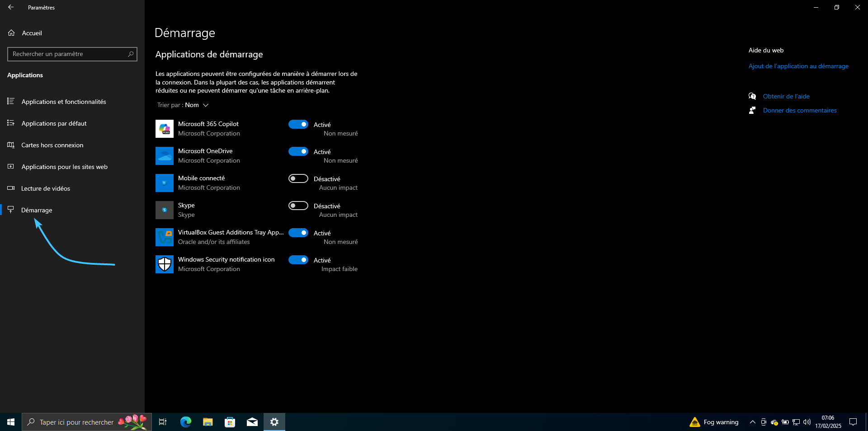Click the Windows Security notification icon text
This screenshot has width=868, height=431.
(226, 259)
